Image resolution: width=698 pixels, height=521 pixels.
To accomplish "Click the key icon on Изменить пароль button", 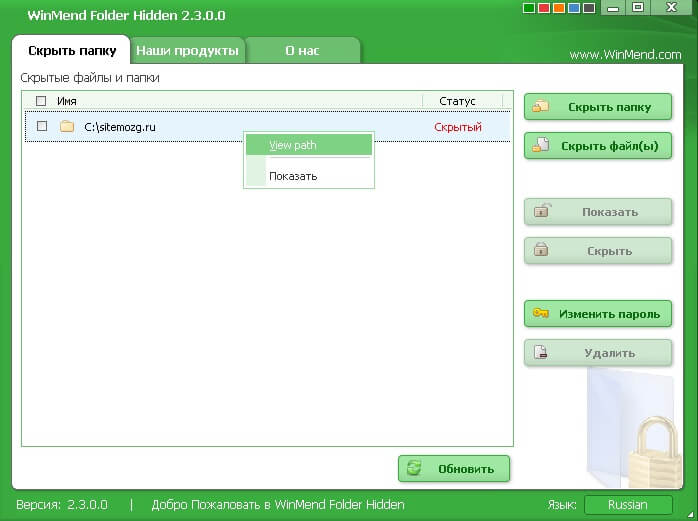I will point(541,314).
